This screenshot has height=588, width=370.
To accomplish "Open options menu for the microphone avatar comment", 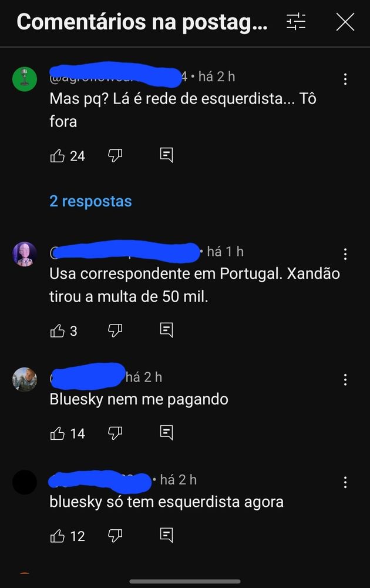I will [345, 79].
